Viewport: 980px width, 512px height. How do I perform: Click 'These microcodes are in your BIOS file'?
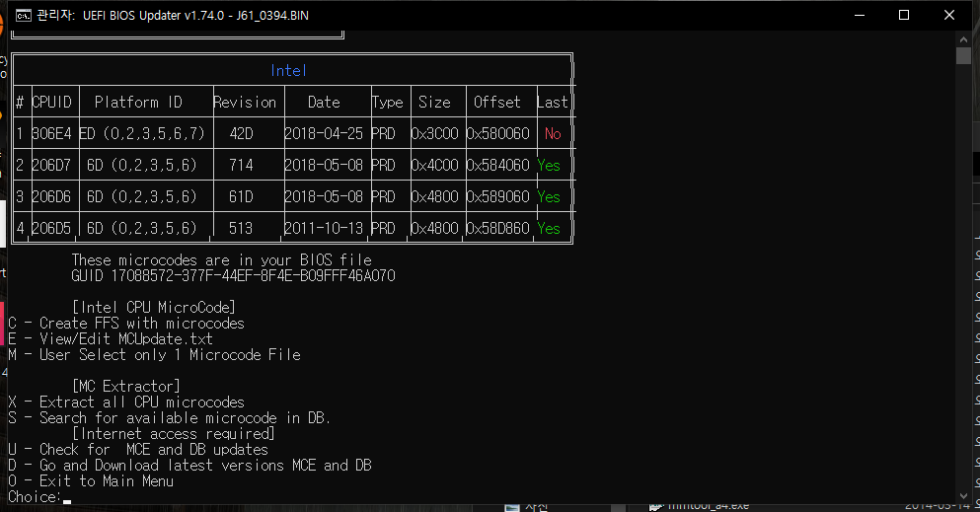(x=222, y=259)
